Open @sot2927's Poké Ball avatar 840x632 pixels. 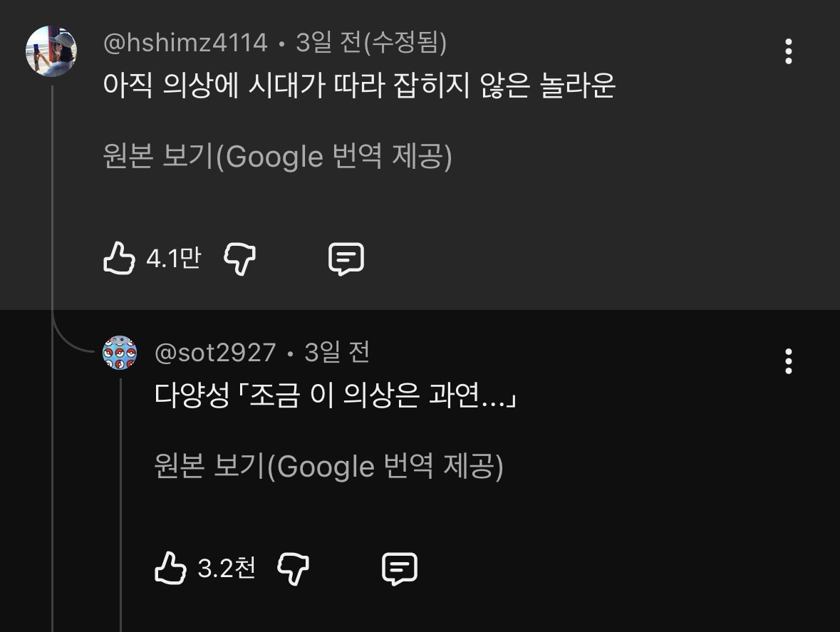coord(120,353)
